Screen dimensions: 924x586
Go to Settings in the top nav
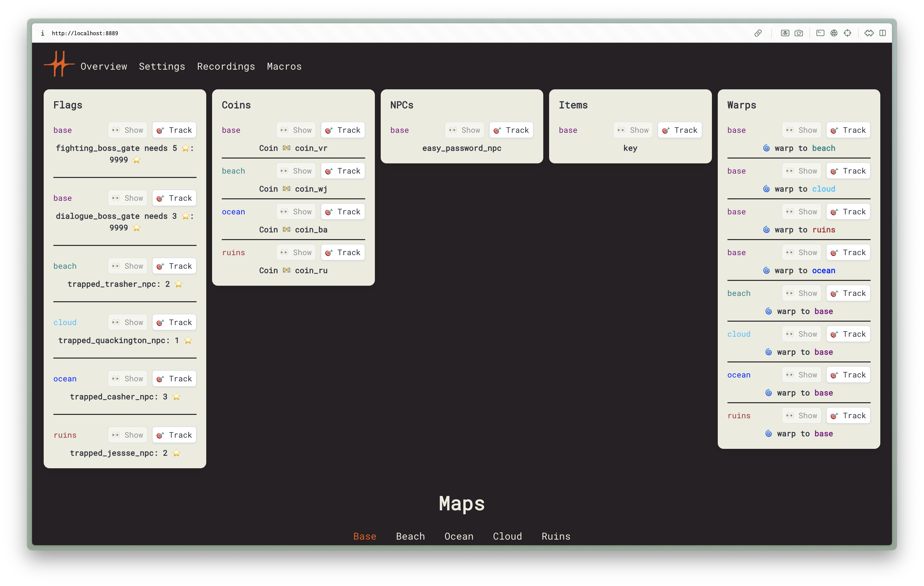162,67
